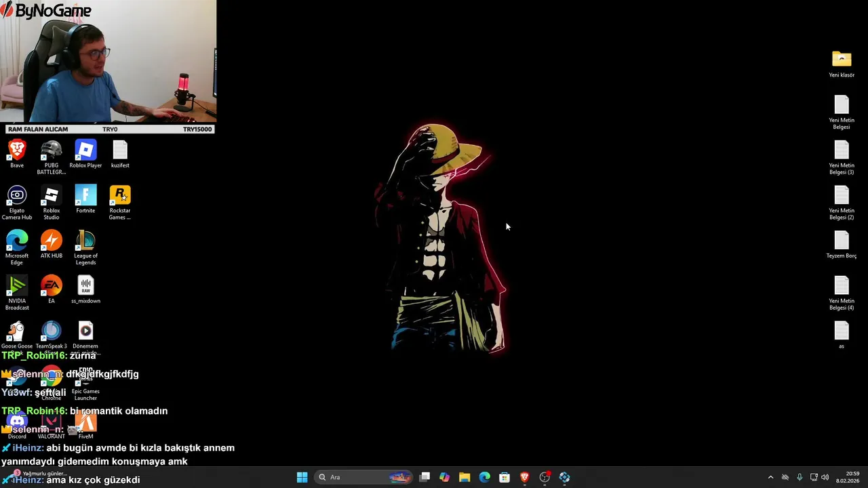The image size is (868, 488).
Task: Open volume control in system tray
Action: pyautogui.click(x=825, y=477)
